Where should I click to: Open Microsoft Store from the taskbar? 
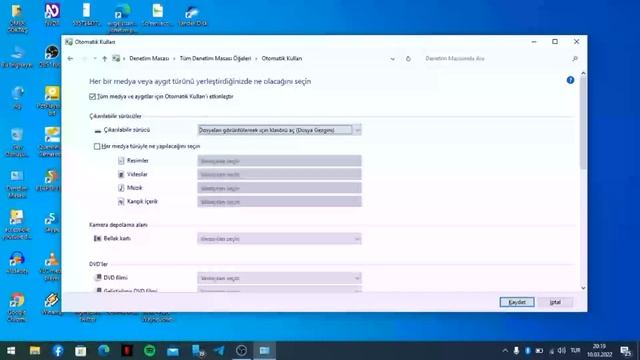[x=81, y=351]
